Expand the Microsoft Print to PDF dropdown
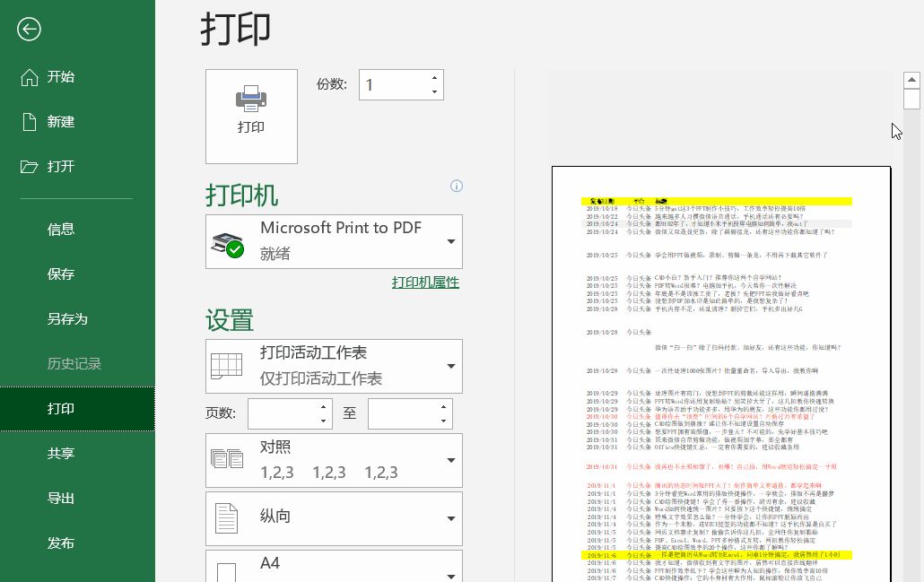The image size is (924, 582). [334, 241]
